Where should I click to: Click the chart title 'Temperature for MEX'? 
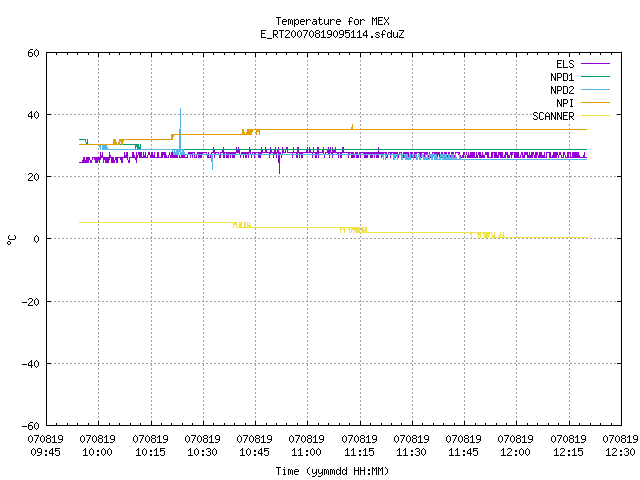point(332,21)
